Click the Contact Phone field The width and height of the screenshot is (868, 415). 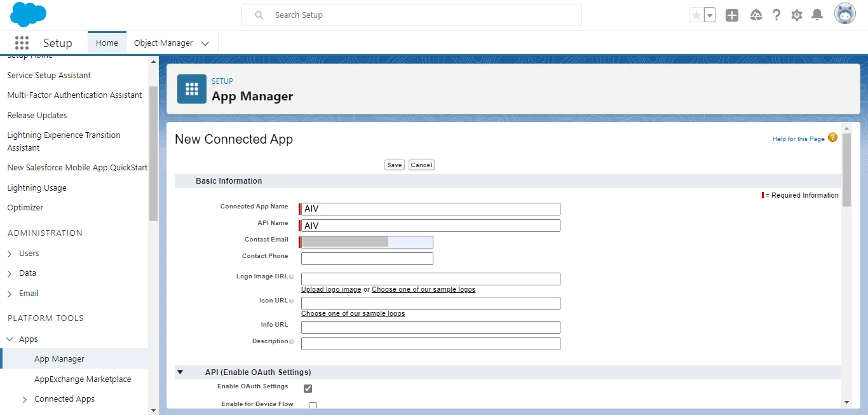pyautogui.click(x=367, y=259)
